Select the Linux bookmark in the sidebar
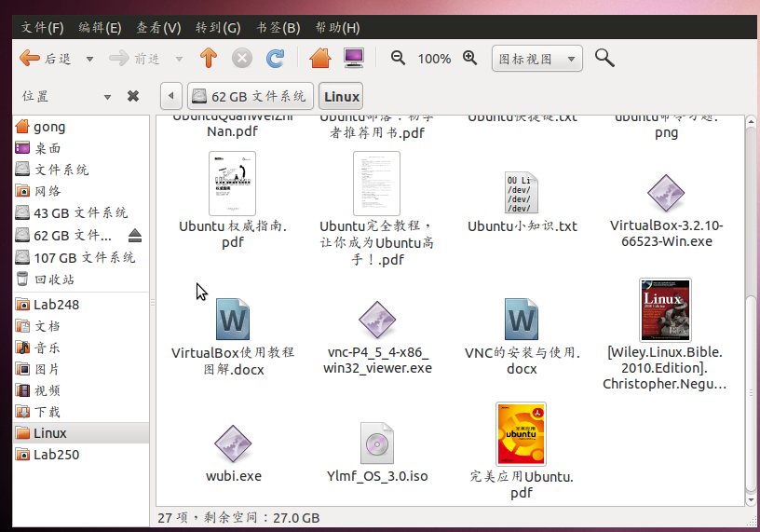Viewport: 760px width, 532px height. (x=81, y=433)
